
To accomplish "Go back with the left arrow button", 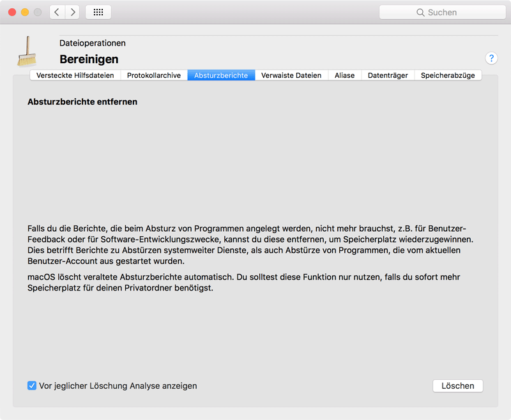I will pyautogui.click(x=57, y=12).
